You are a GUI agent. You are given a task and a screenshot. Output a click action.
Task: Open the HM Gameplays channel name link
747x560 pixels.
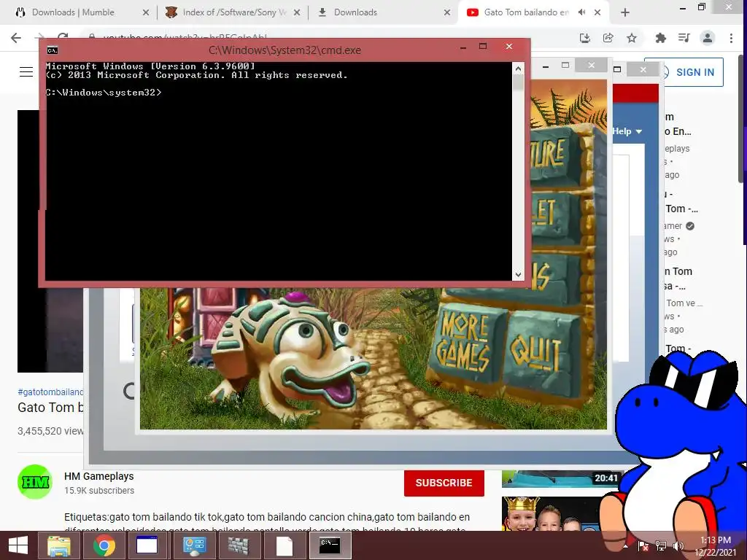pos(99,476)
